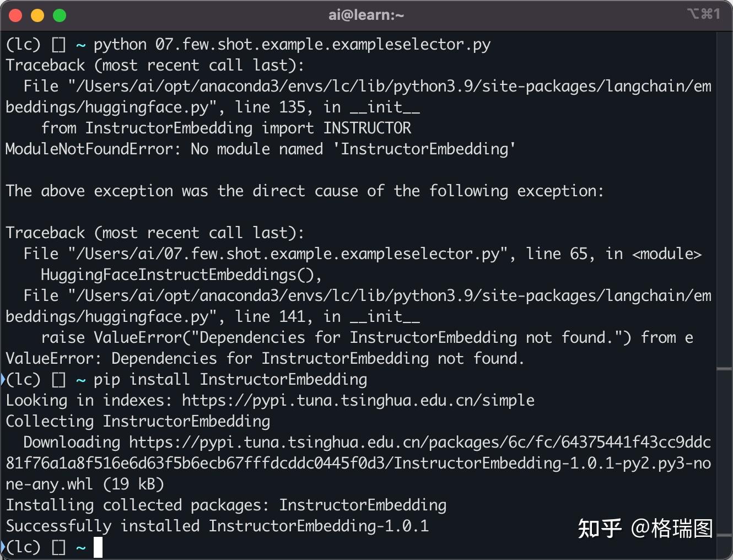Image resolution: width=733 pixels, height=560 pixels.
Task: Click the square bracket symbol in last prompt
Action: point(58,547)
